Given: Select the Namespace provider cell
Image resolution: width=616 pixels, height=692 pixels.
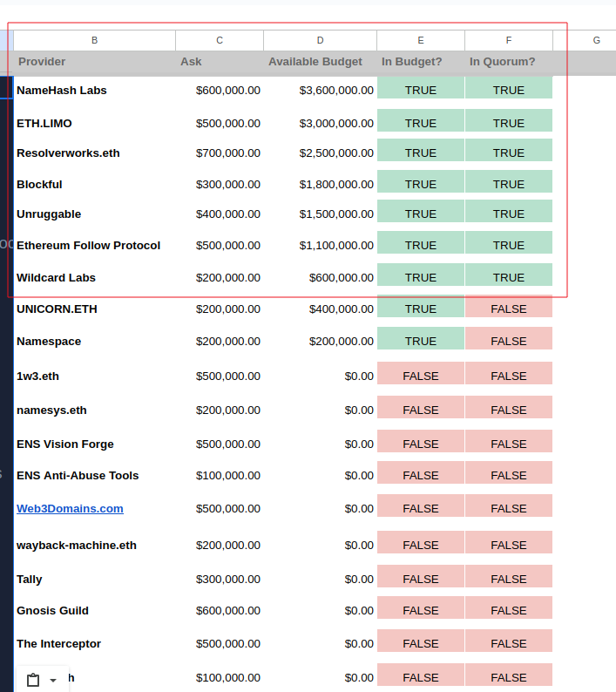Looking at the screenshot, I should pos(49,341).
